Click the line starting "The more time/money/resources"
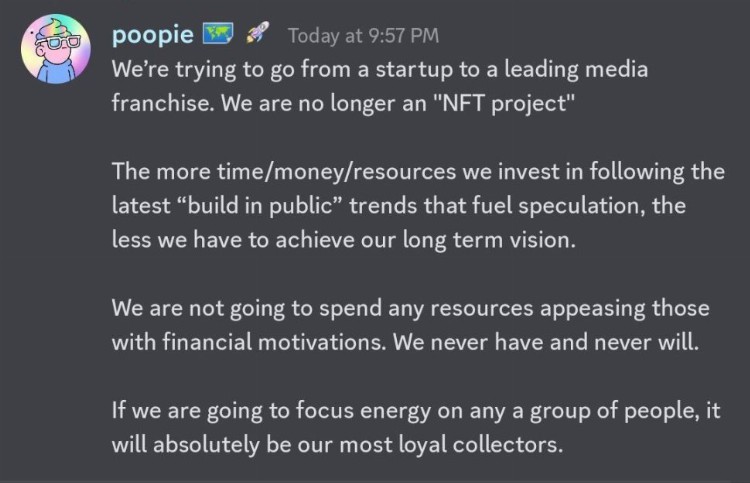The height and width of the screenshot is (483, 750). pos(418,172)
